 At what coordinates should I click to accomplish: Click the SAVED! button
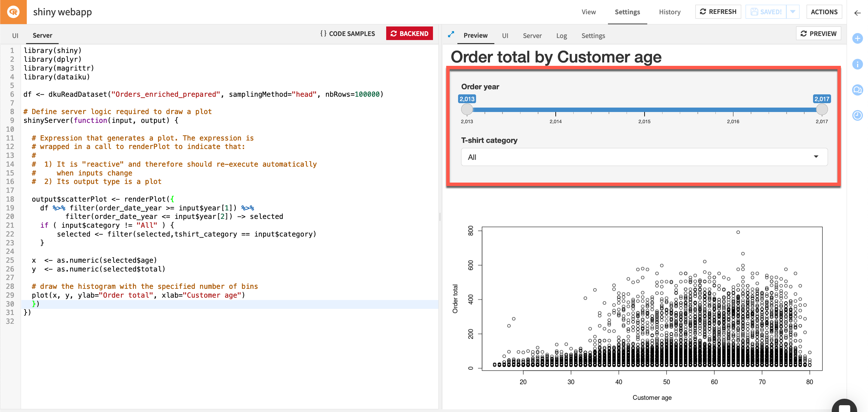click(766, 12)
